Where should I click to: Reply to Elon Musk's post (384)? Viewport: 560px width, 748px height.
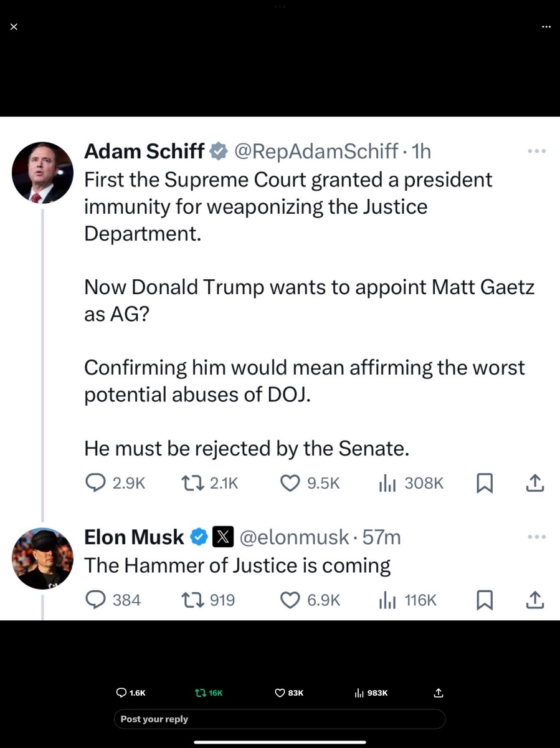pyautogui.click(x=95, y=600)
